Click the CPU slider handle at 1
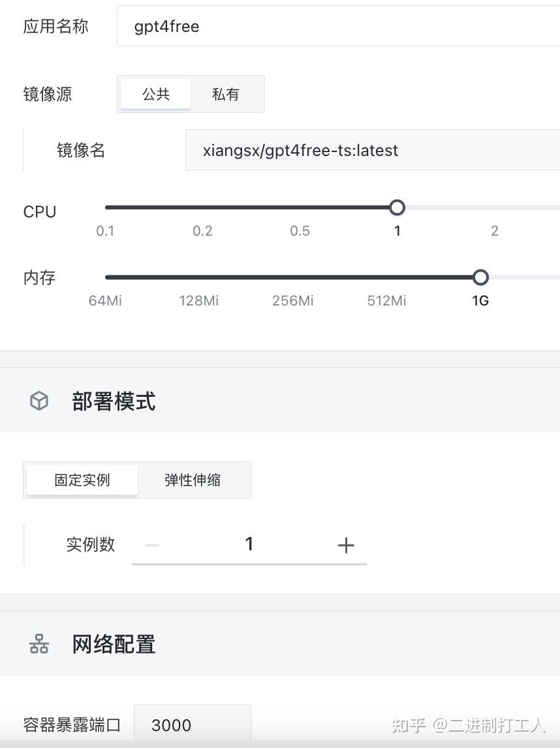This screenshot has height=748, width=560. pyautogui.click(x=397, y=208)
